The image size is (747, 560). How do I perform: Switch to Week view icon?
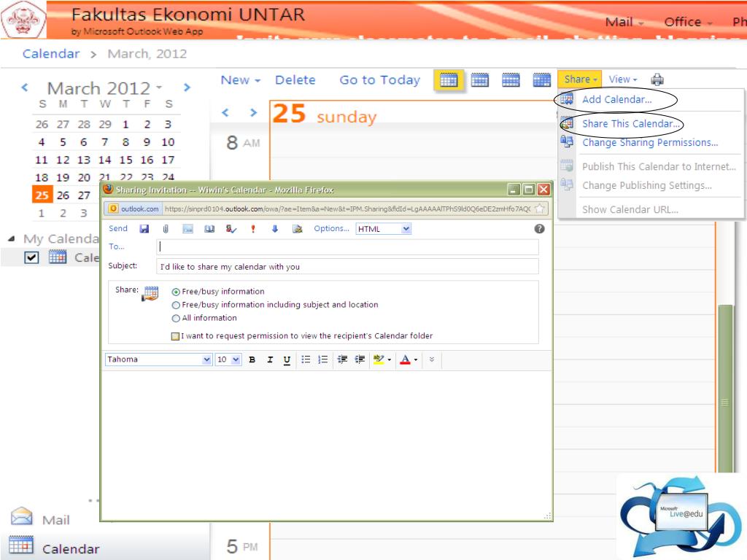(x=511, y=80)
